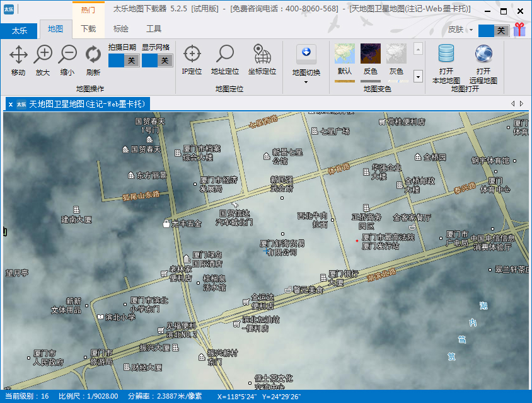Click the 金运达便利店 shop marker
The width and height of the screenshot is (532, 403).
coord(246,302)
